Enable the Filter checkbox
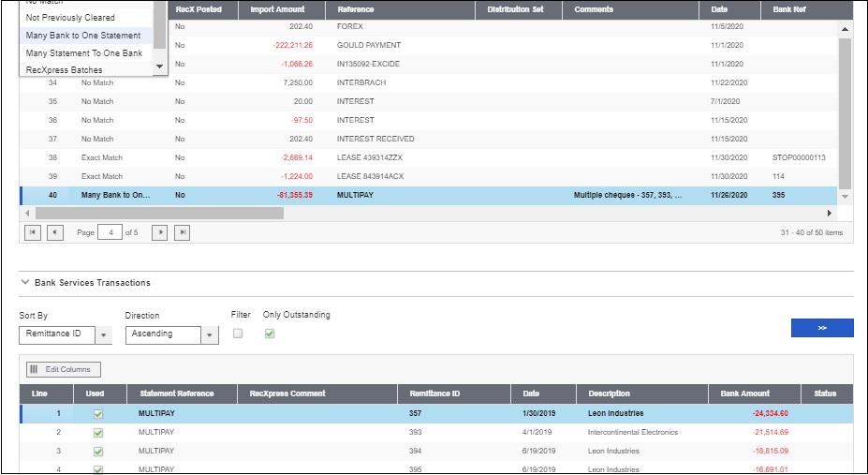868x475 pixels. [x=238, y=334]
